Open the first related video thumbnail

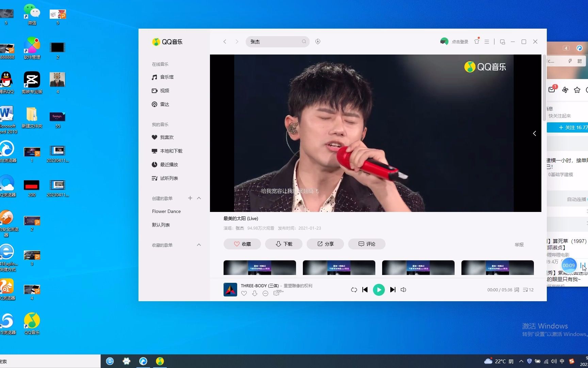pyautogui.click(x=260, y=267)
